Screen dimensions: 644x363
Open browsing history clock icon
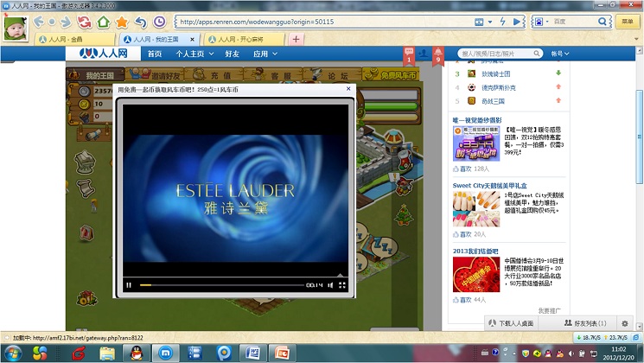pos(159,22)
